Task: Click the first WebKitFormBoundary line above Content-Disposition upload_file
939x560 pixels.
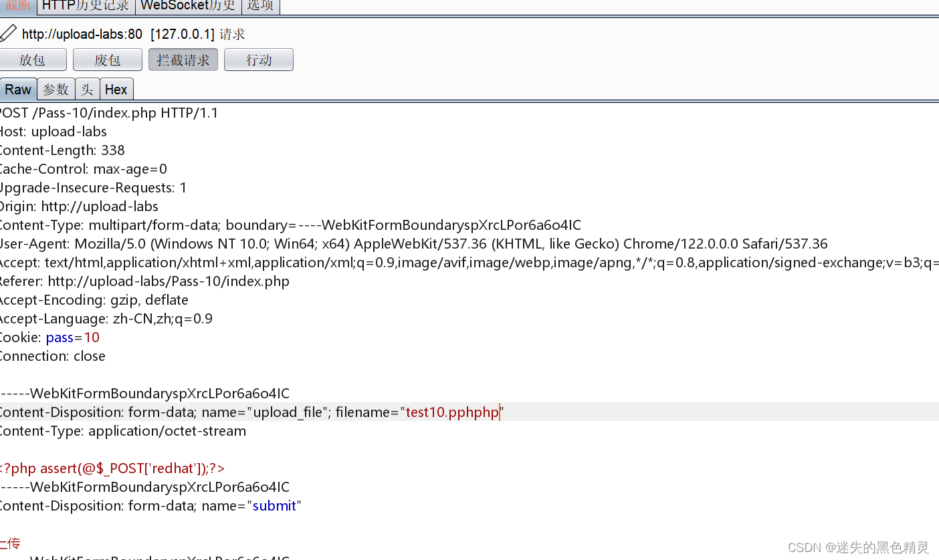Action: click(144, 394)
